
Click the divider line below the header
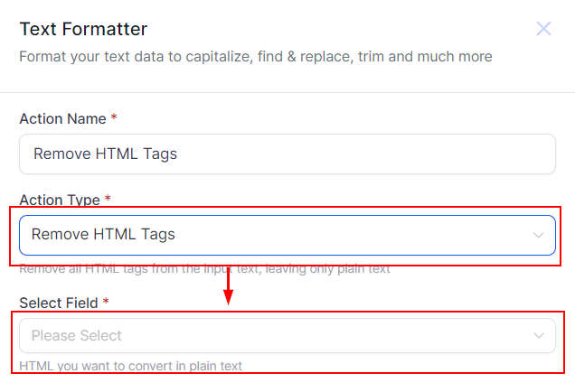click(287, 92)
